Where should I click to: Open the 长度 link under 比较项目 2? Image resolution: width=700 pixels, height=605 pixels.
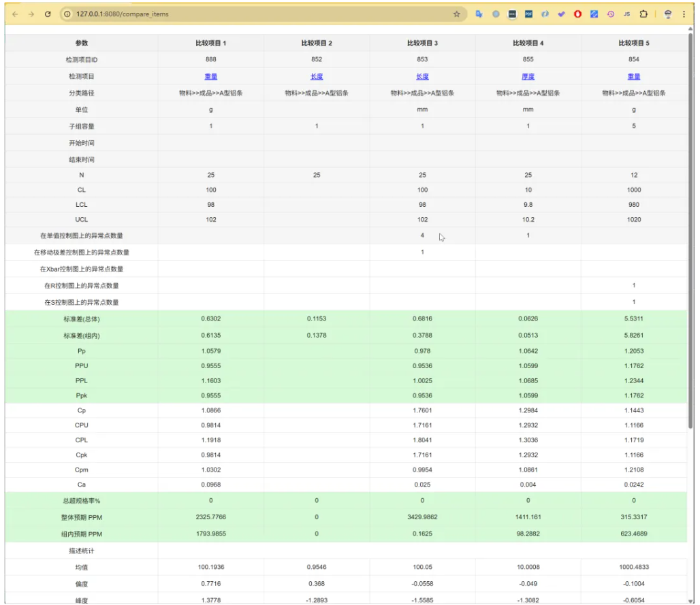click(317, 77)
